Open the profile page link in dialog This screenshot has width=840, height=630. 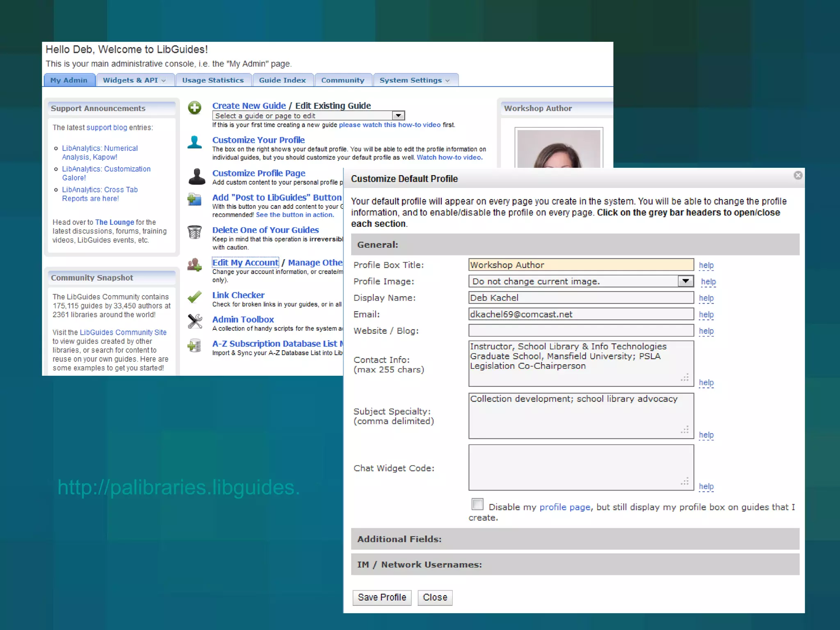pyautogui.click(x=565, y=507)
